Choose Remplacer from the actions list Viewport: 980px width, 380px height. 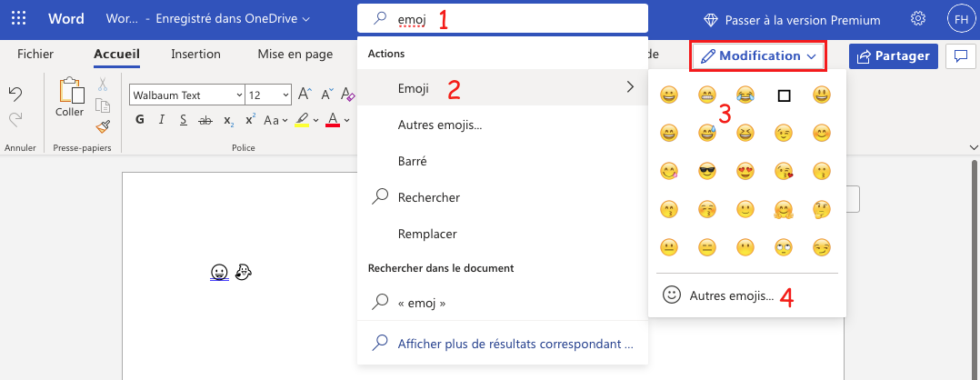(x=503, y=234)
